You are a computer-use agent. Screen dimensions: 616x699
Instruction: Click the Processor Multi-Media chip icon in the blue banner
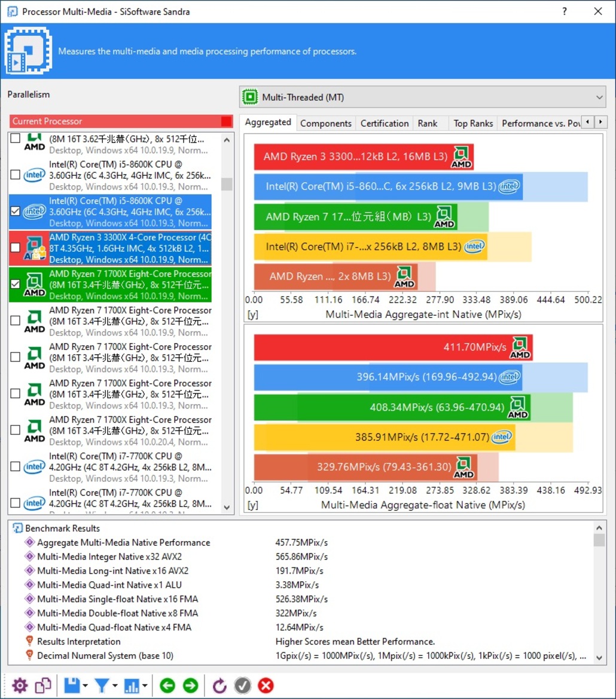coord(28,50)
